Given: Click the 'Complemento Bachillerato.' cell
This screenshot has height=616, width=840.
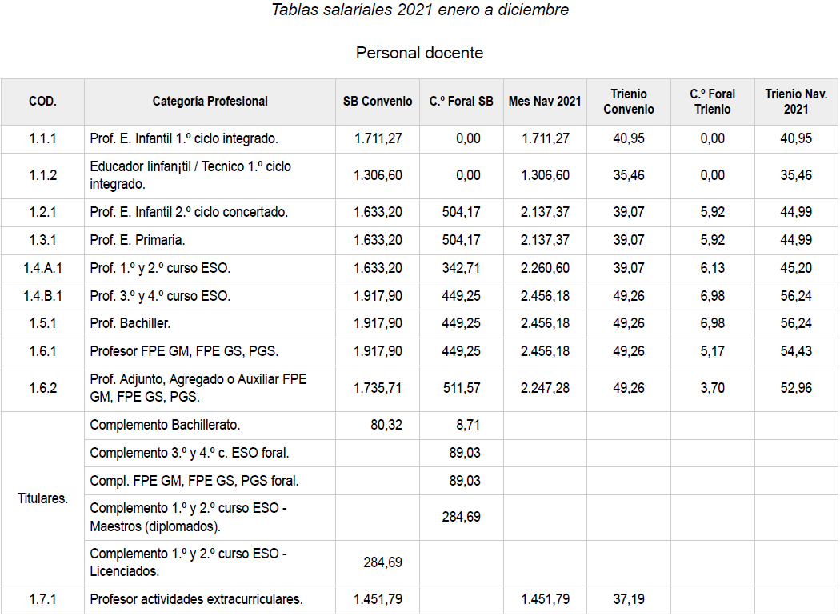Looking at the screenshot, I should pos(165,425).
